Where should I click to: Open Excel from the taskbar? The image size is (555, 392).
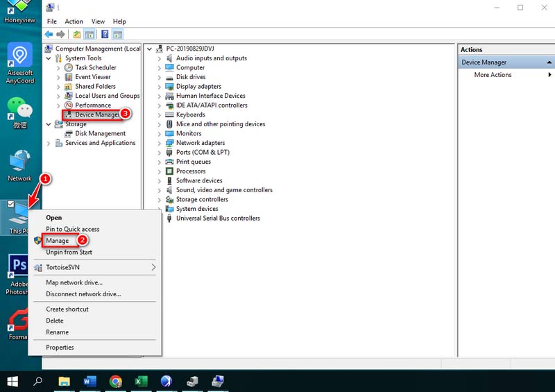pos(141,382)
